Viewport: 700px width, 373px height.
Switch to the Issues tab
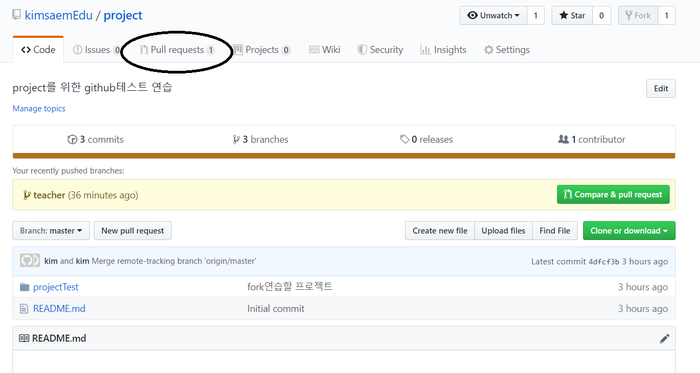click(x=97, y=50)
